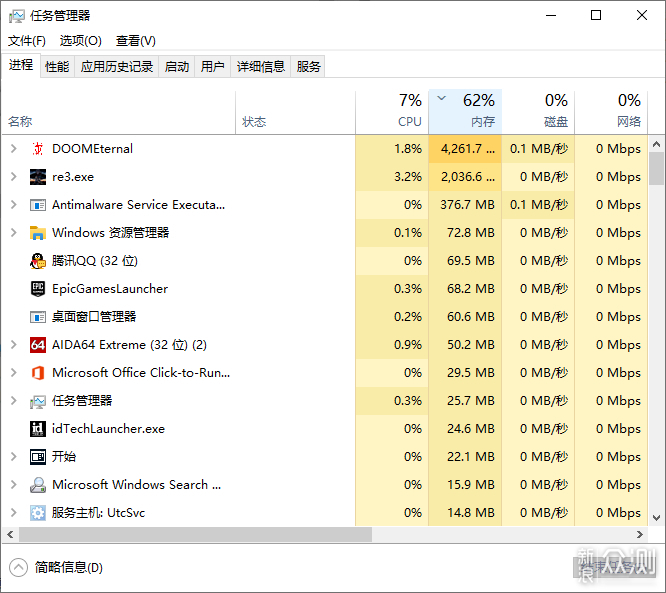666x593 pixels.
Task: Click the 桌面窗口管理器 process name
Action: (x=94, y=317)
